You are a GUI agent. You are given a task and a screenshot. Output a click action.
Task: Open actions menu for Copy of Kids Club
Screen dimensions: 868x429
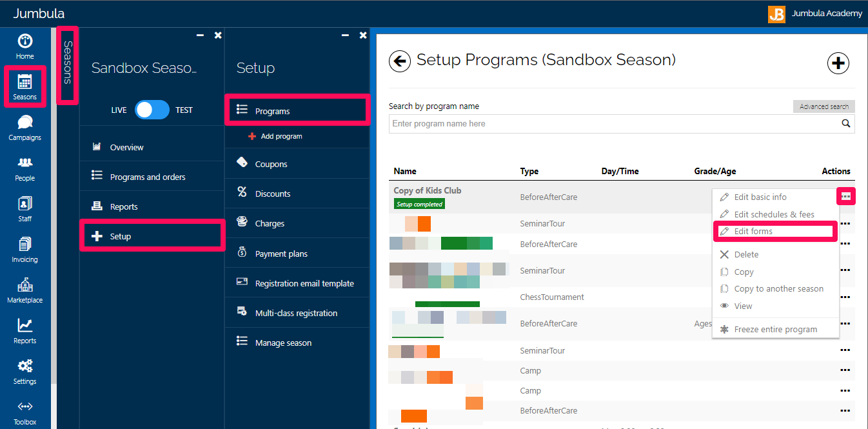845,196
